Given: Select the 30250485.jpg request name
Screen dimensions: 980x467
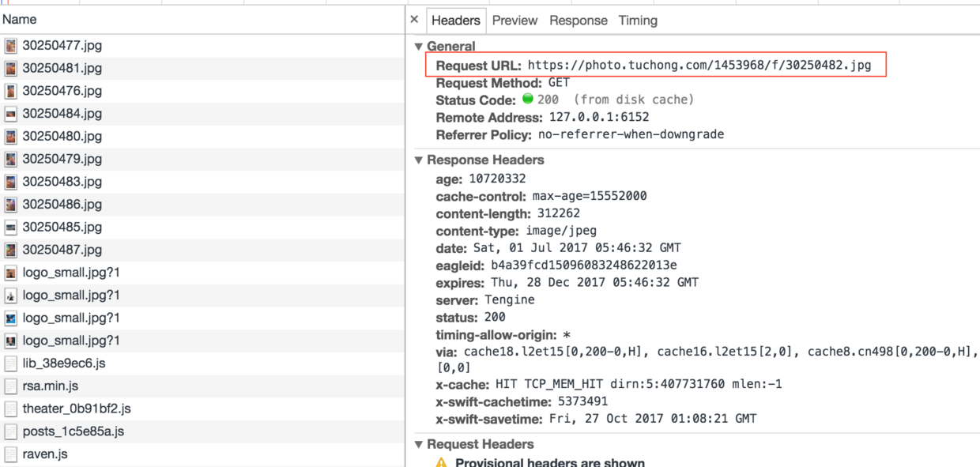Looking at the screenshot, I should point(62,228).
